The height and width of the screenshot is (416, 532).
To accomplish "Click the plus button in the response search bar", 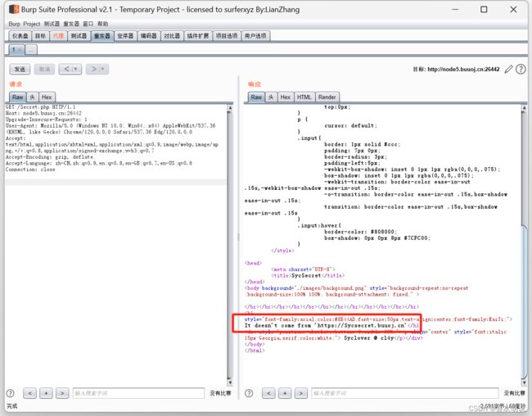I will pyautogui.click(x=285, y=393).
